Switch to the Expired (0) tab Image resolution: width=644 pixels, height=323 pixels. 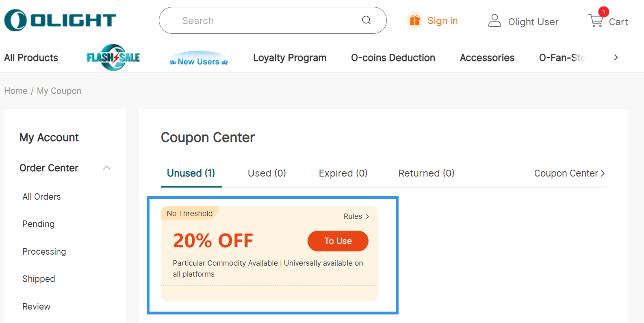(343, 173)
